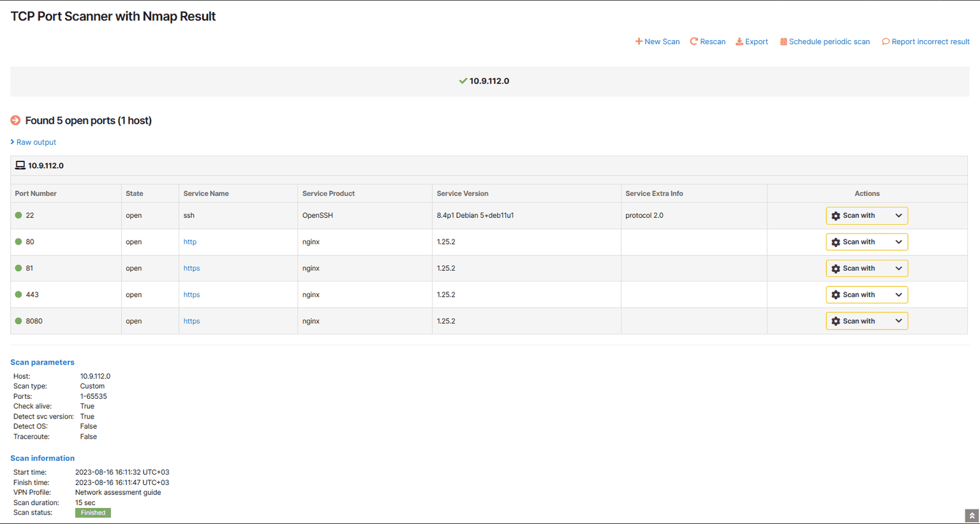Click the New Scan plus icon
This screenshot has height=524, width=980.
click(638, 41)
